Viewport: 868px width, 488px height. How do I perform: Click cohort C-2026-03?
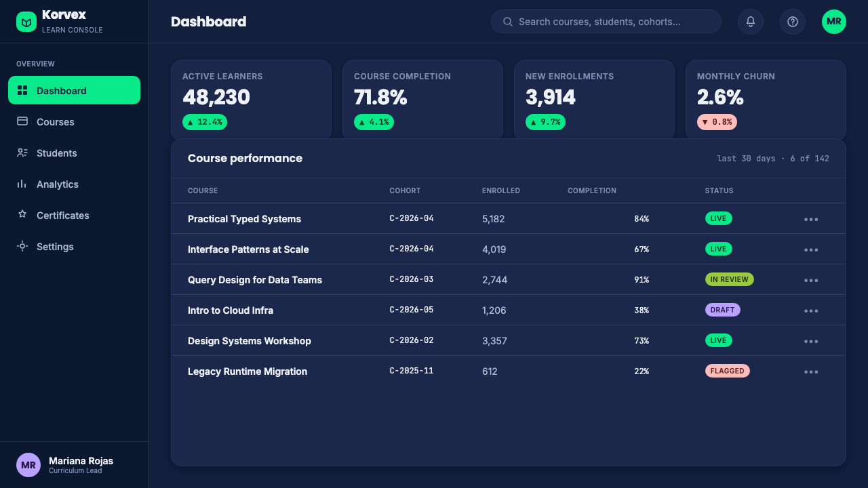(x=412, y=279)
